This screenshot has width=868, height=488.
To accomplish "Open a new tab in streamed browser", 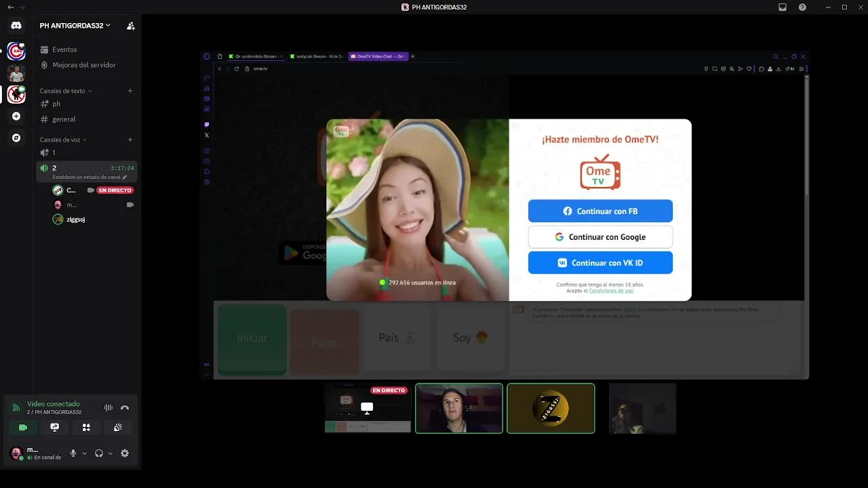I will click(x=412, y=56).
